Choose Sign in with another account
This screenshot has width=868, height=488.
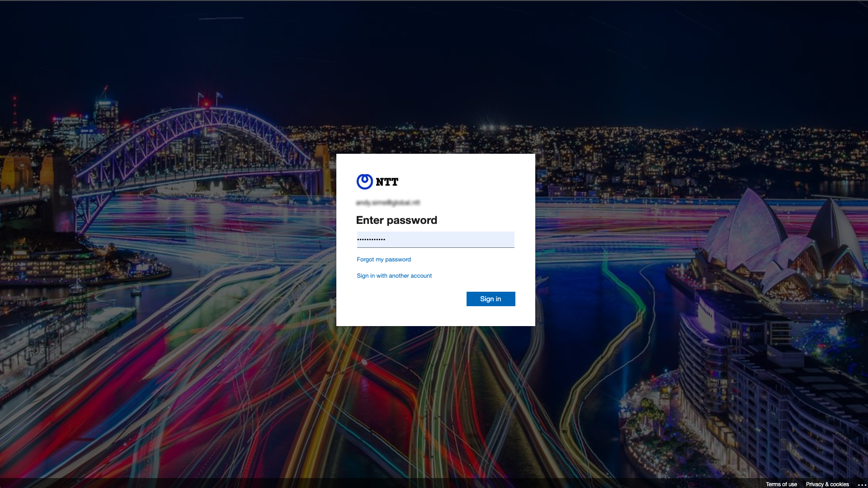coord(394,275)
